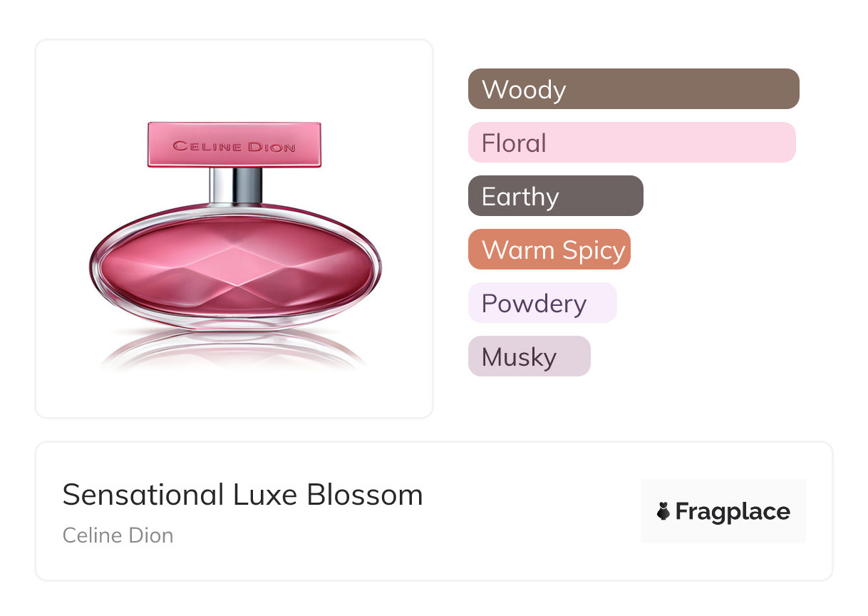Pick the orange Warm Spicy accord
The width and height of the screenshot is (868, 616).
[x=549, y=250]
